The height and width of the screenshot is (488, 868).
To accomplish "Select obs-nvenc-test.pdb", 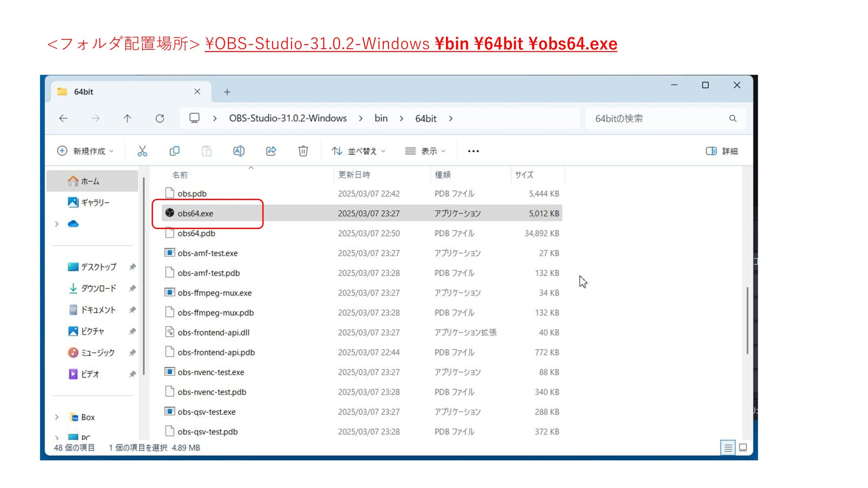I will click(362, 392).
